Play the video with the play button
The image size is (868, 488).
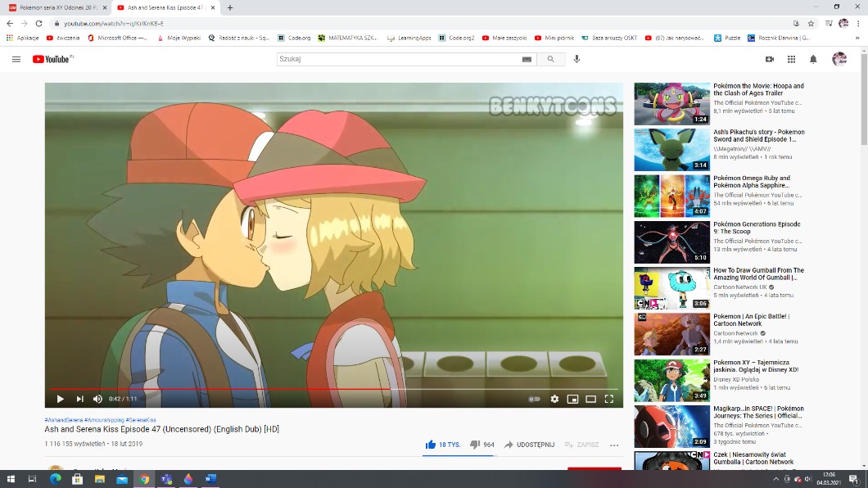[60, 399]
